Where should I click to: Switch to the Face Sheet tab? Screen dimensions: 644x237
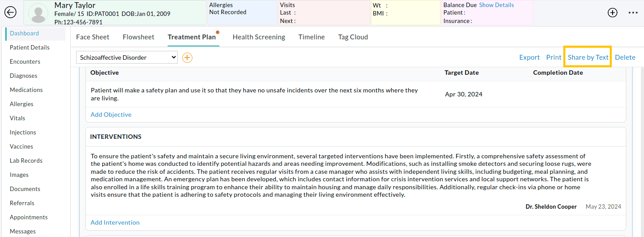pyautogui.click(x=92, y=37)
